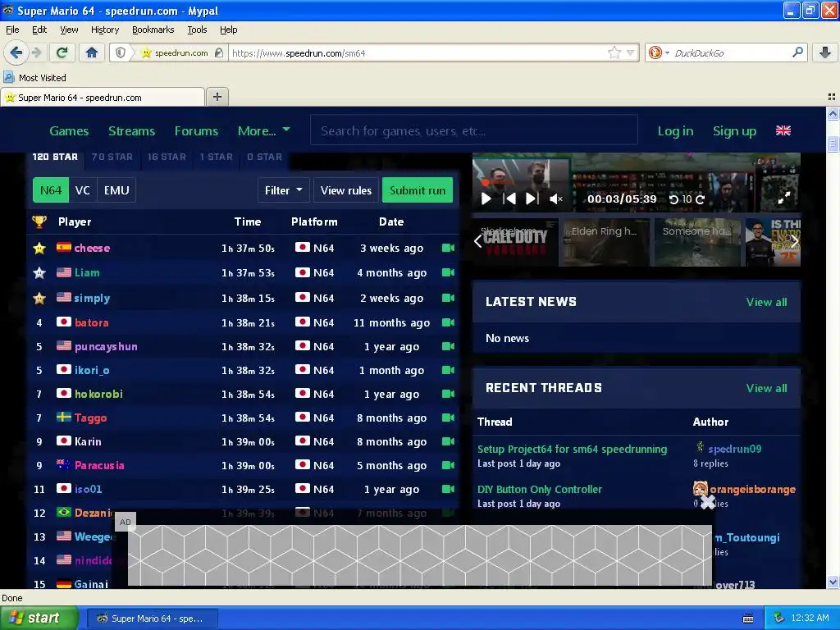
Task: Open the browser Home page icon
Action: 92,52
